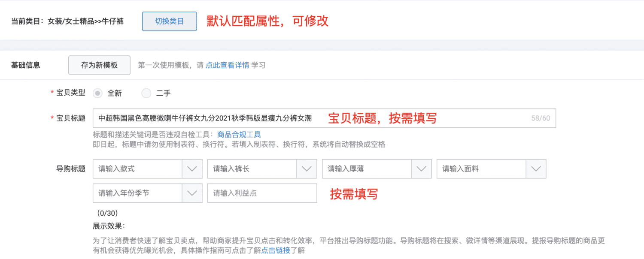Select the 二手 condition radio button
This screenshot has width=644, height=259.
146,93
